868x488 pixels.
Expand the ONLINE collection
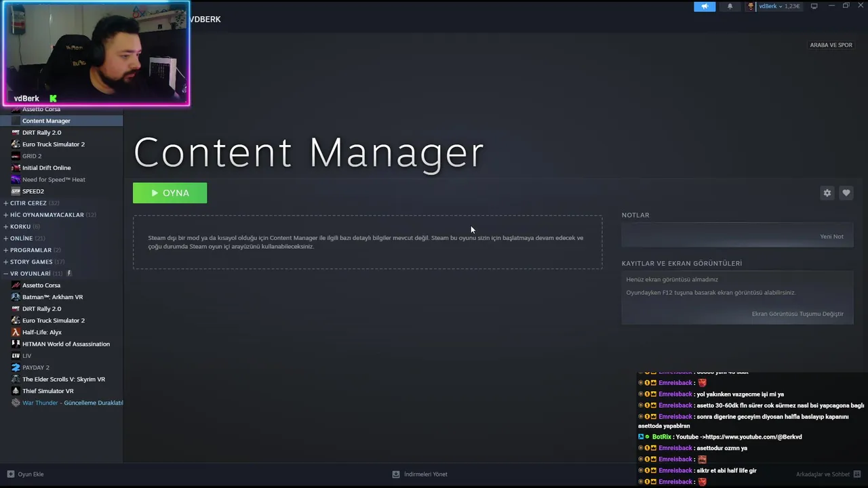pyautogui.click(x=24, y=239)
